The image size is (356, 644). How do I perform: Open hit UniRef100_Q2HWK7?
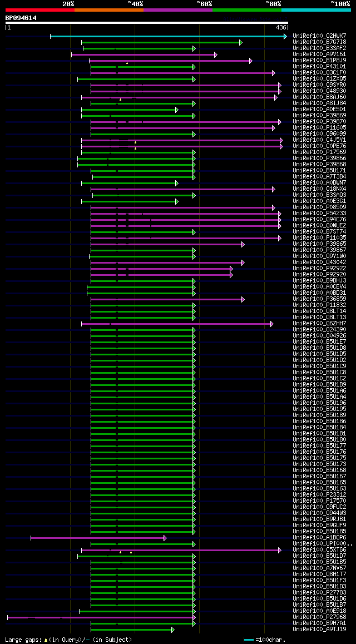click(319, 36)
